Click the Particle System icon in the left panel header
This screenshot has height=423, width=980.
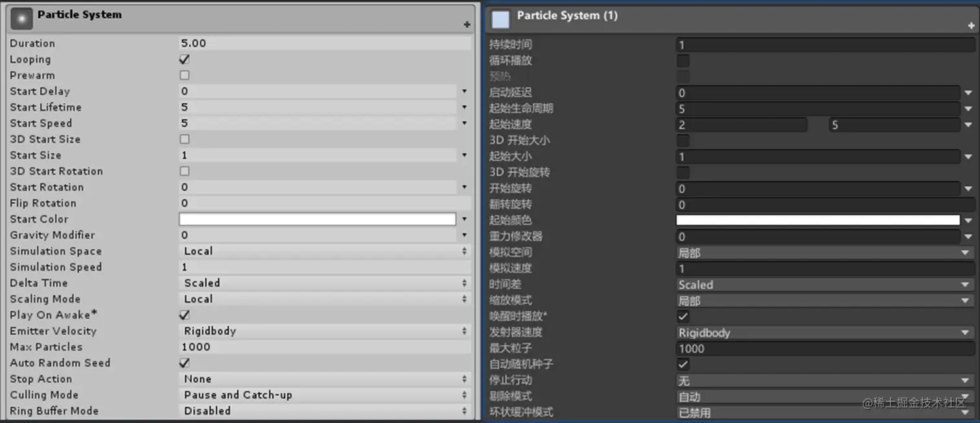(21, 19)
